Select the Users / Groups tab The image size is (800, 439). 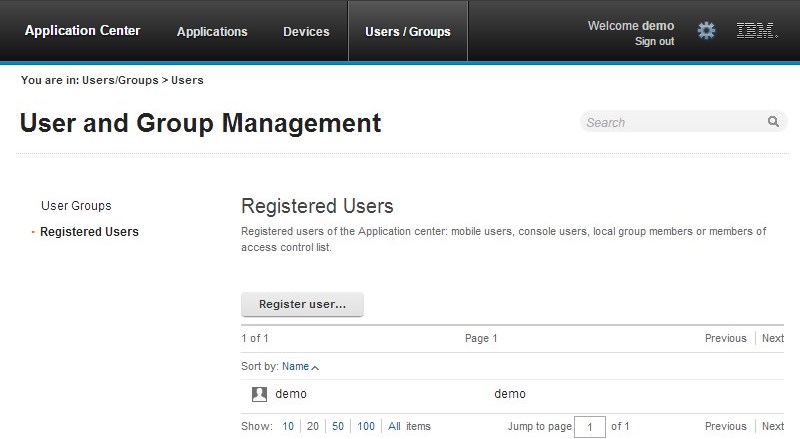[x=408, y=32]
